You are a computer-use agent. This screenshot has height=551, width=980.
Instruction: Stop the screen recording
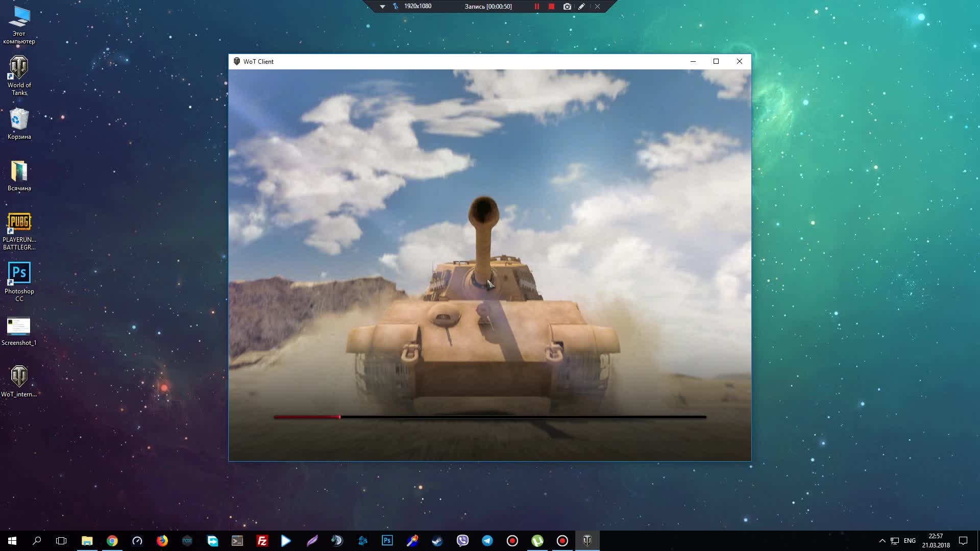pyautogui.click(x=551, y=7)
